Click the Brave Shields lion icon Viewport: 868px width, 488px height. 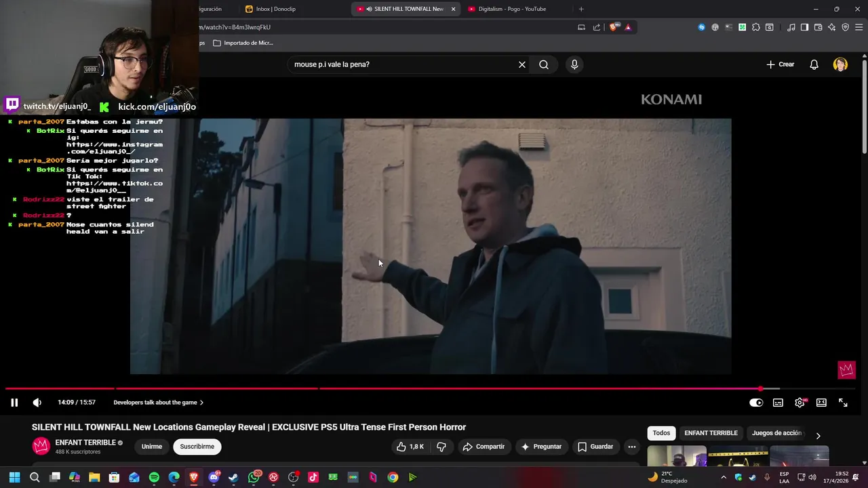[x=613, y=27]
